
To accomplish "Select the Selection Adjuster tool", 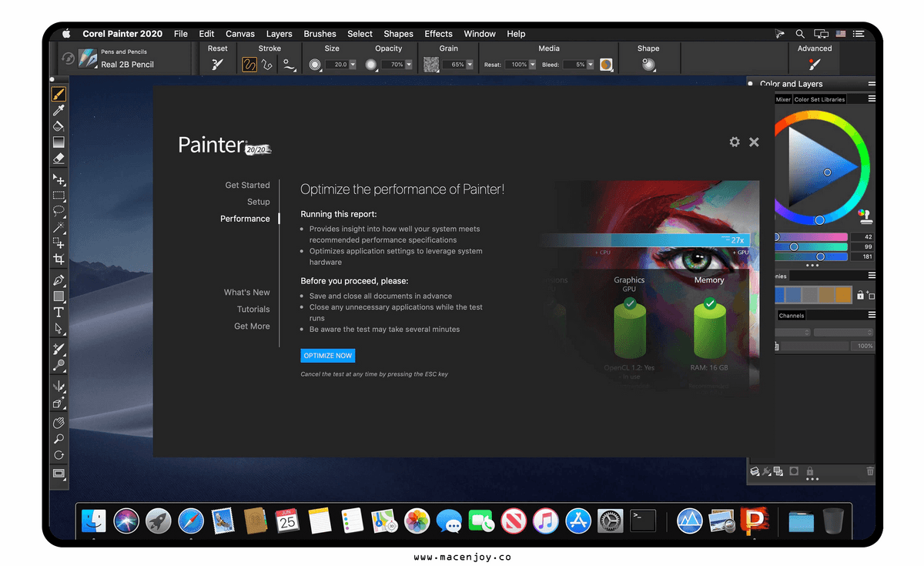I will click(59, 243).
